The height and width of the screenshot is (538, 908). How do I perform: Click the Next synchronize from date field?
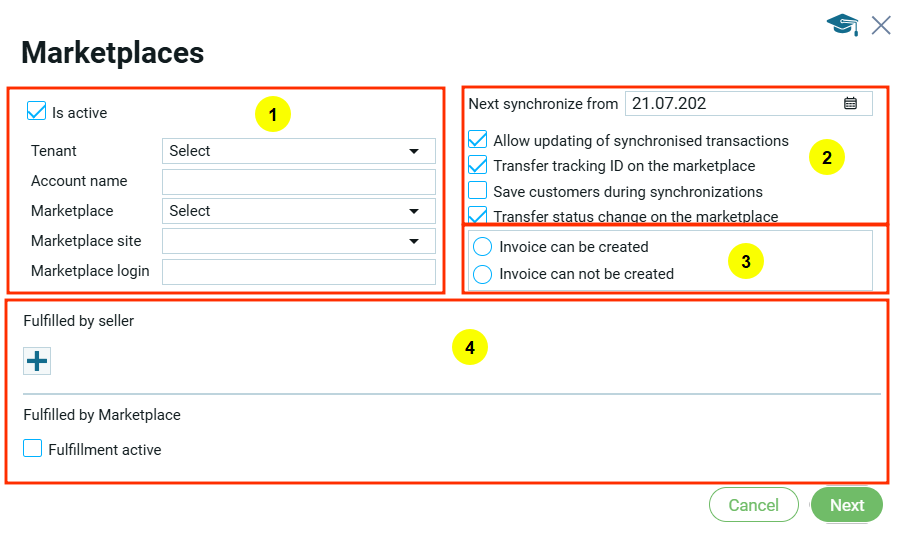click(732, 103)
